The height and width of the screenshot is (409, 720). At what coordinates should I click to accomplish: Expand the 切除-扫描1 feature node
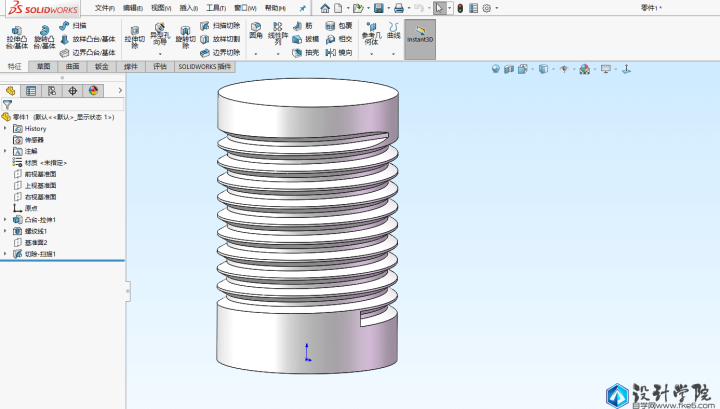click(x=5, y=254)
